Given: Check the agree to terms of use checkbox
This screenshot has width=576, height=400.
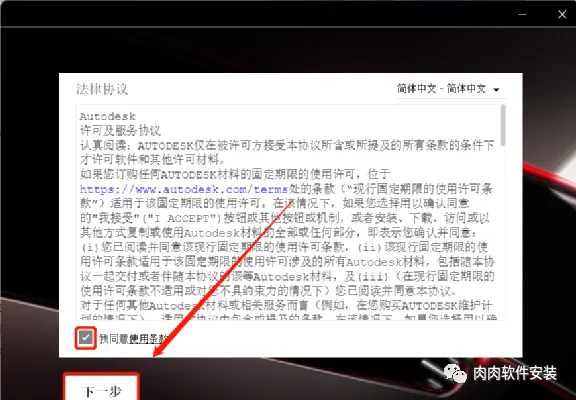Looking at the screenshot, I should [x=86, y=338].
